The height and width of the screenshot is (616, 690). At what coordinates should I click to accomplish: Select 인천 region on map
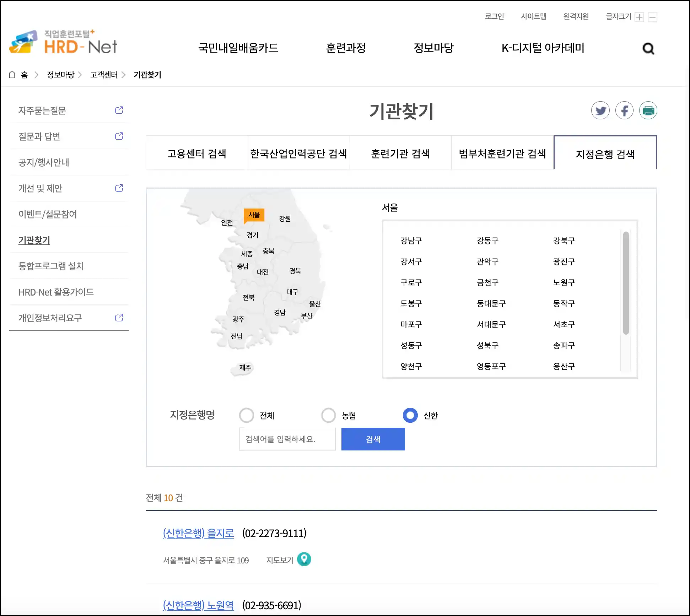point(227,222)
